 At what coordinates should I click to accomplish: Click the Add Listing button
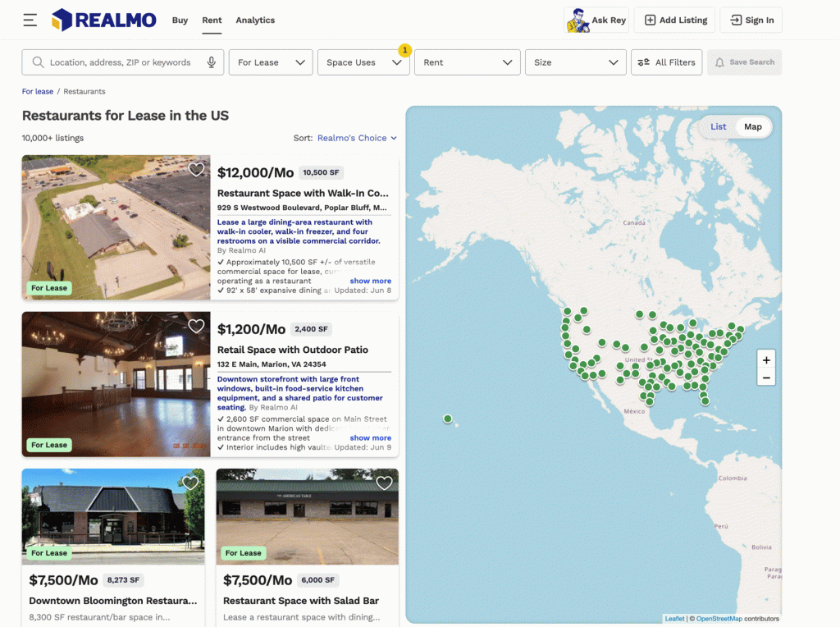[x=676, y=21]
